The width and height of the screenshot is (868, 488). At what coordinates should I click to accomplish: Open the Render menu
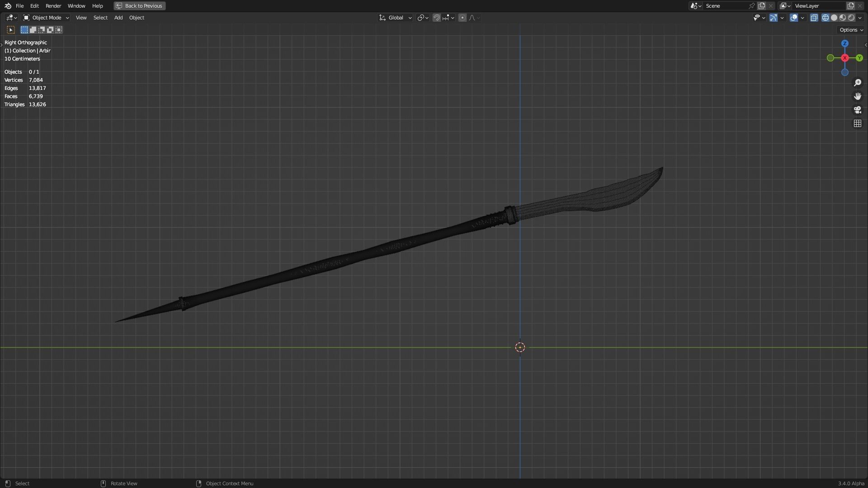pyautogui.click(x=53, y=6)
